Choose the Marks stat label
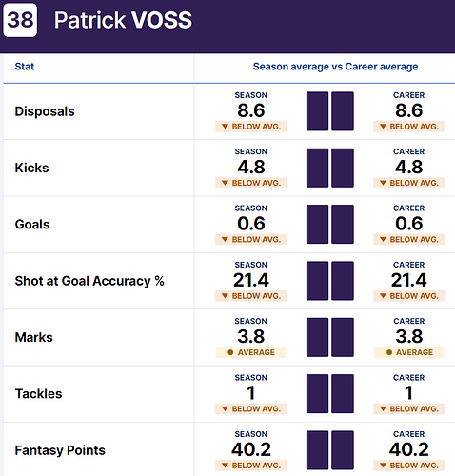The width and height of the screenshot is (455, 476). 33,337
